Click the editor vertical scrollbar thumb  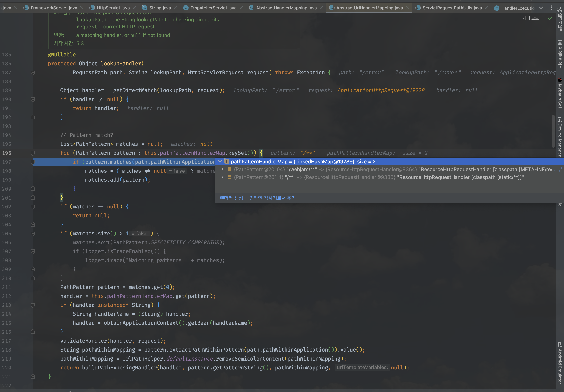tap(553, 131)
